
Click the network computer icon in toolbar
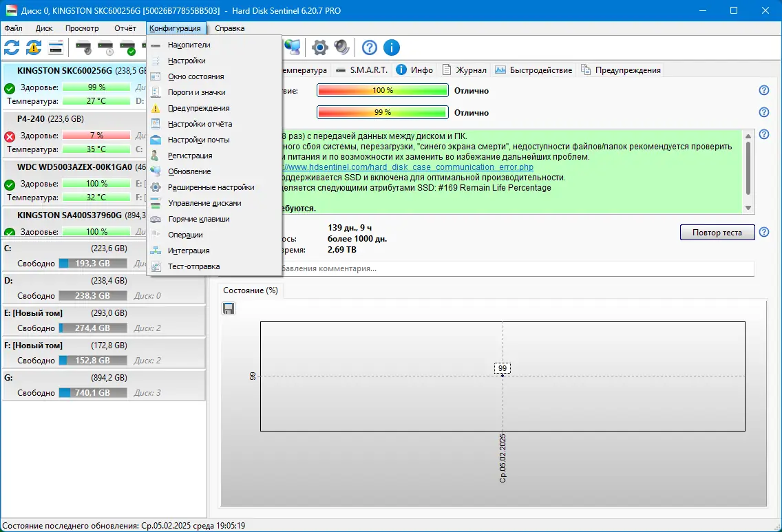(x=292, y=47)
